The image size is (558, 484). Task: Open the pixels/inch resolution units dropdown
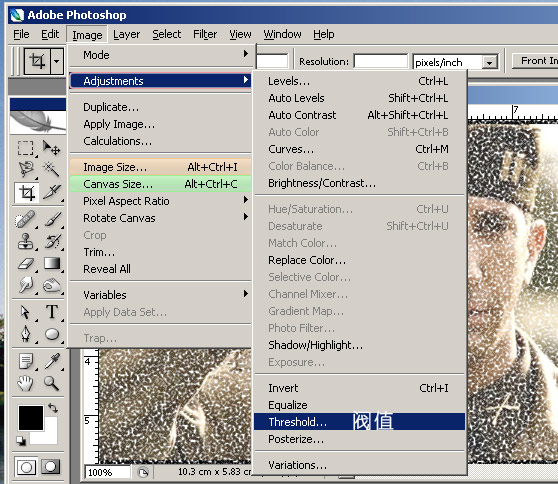[x=490, y=62]
